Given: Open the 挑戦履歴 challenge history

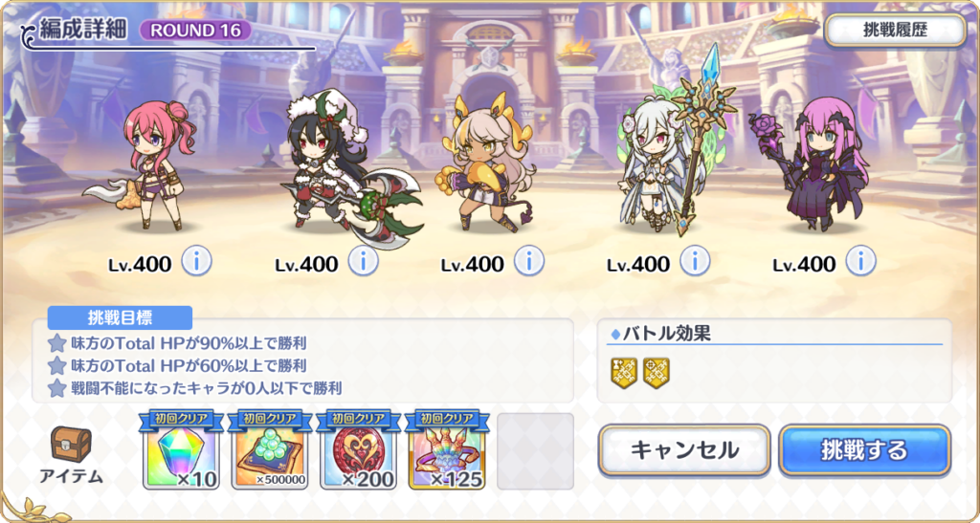Looking at the screenshot, I should (x=896, y=31).
